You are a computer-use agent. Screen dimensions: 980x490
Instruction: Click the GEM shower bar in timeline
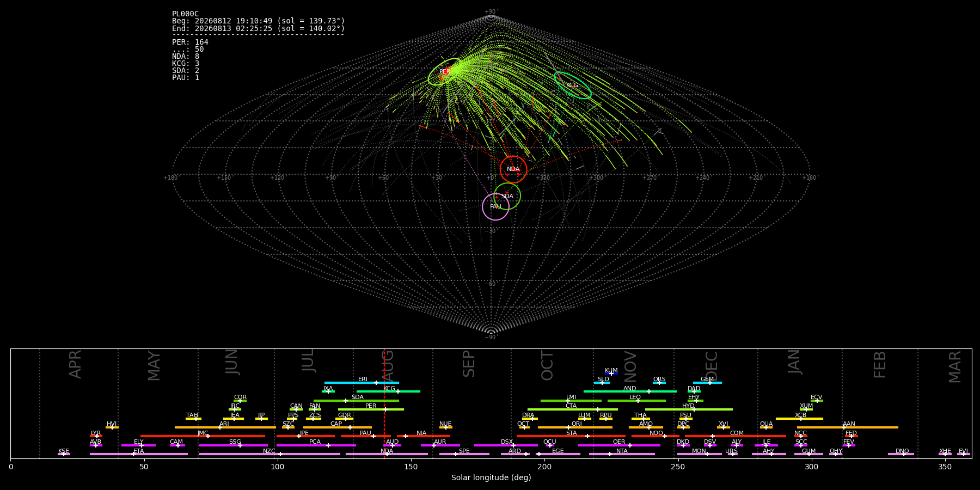point(707,383)
